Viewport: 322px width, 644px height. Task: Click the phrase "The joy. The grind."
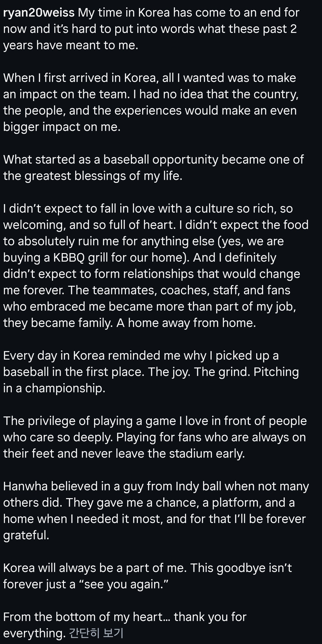[x=199, y=372]
